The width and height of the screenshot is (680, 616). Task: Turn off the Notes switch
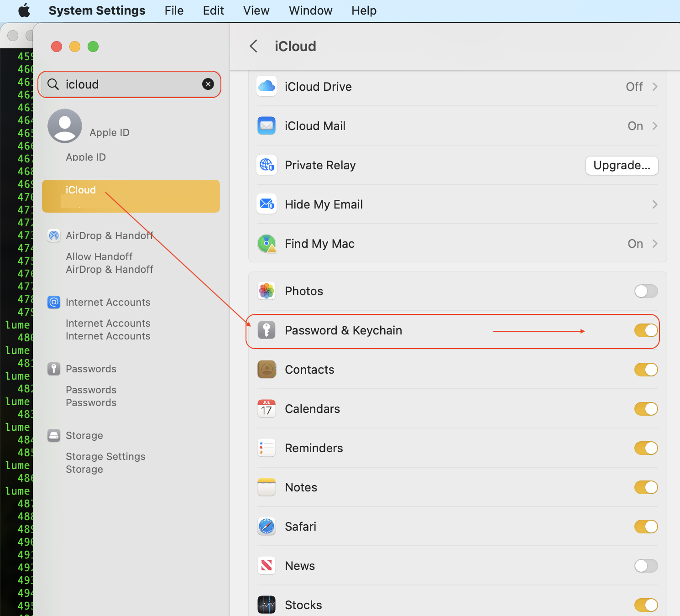(x=646, y=487)
